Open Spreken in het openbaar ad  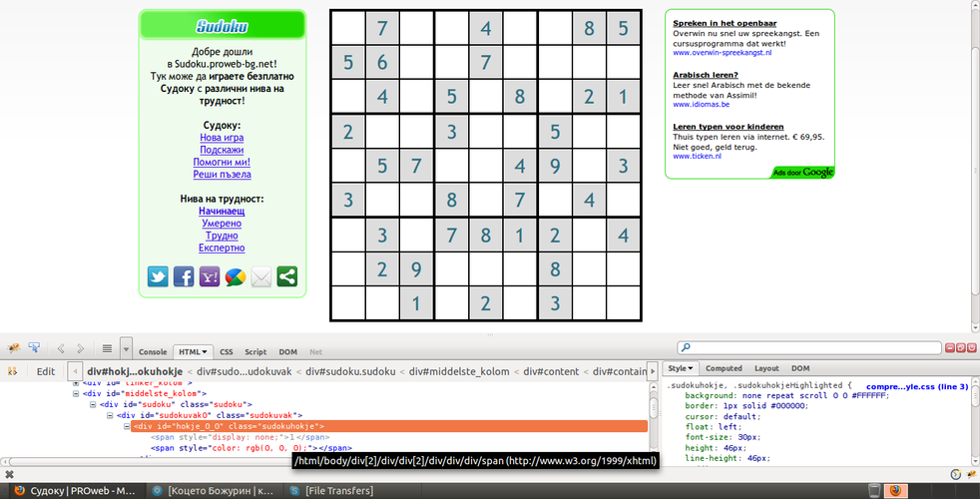(x=725, y=23)
